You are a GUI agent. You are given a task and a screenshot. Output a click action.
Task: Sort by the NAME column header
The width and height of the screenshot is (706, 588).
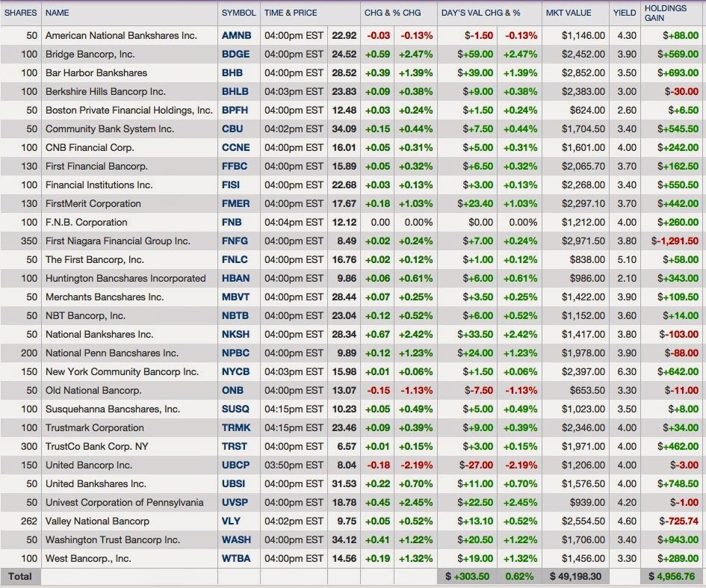(58, 13)
